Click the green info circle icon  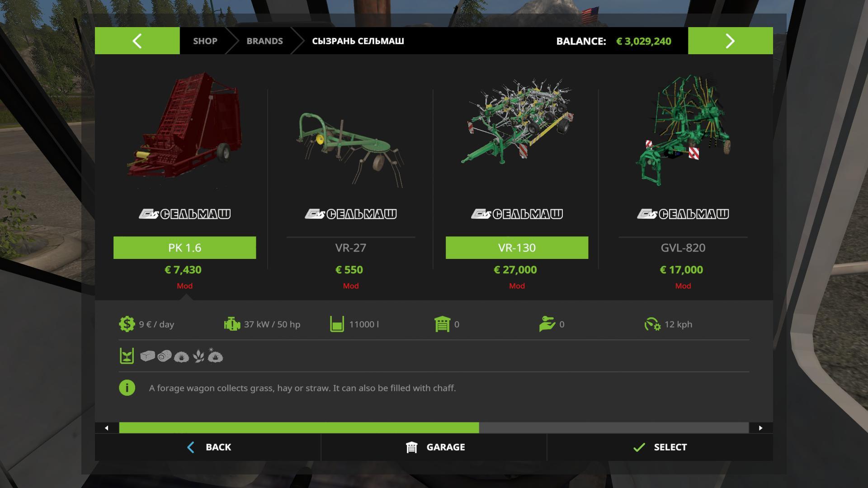[x=127, y=388]
